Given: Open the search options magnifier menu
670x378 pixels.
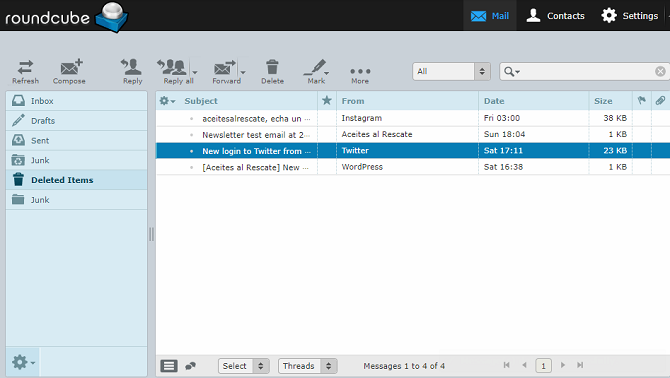Looking at the screenshot, I should tap(511, 71).
